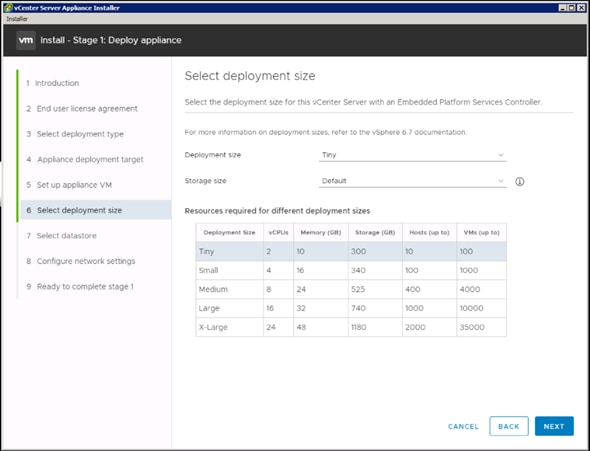Click the Select deployment size heading
The height and width of the screenshot is (451, 590).
[250, 76]
